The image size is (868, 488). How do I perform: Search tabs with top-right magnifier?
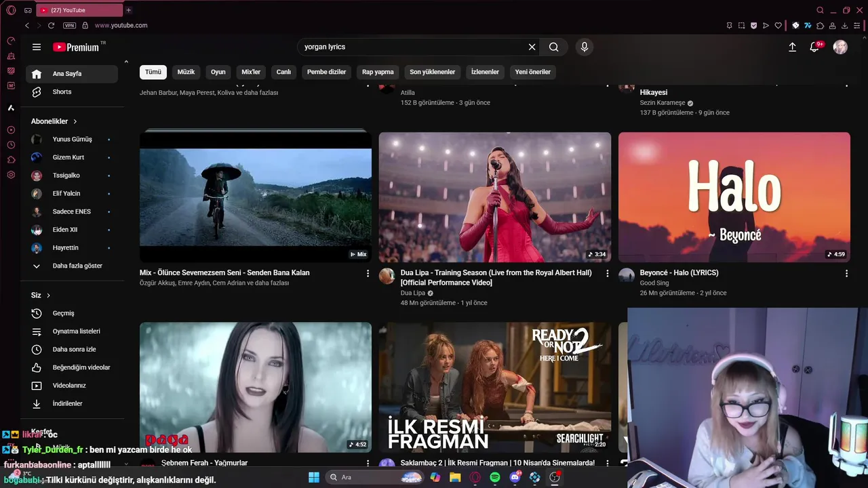pos(821,10)
